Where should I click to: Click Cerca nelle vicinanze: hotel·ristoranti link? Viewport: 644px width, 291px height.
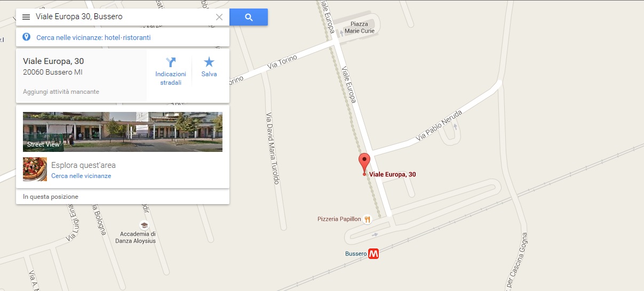coord(93,38)
